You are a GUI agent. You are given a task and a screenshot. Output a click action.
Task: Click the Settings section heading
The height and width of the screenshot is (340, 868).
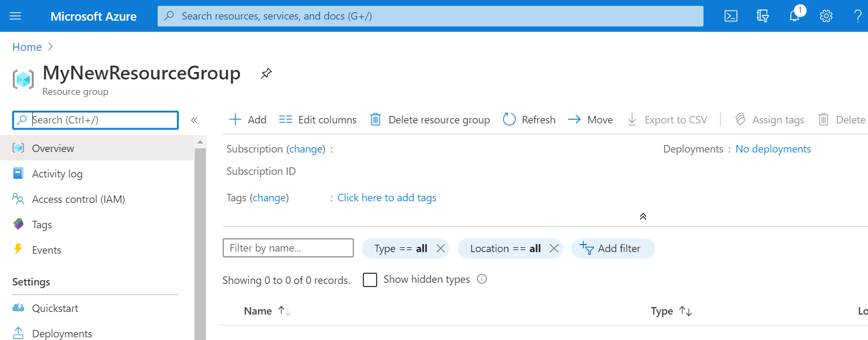(31, 282)
